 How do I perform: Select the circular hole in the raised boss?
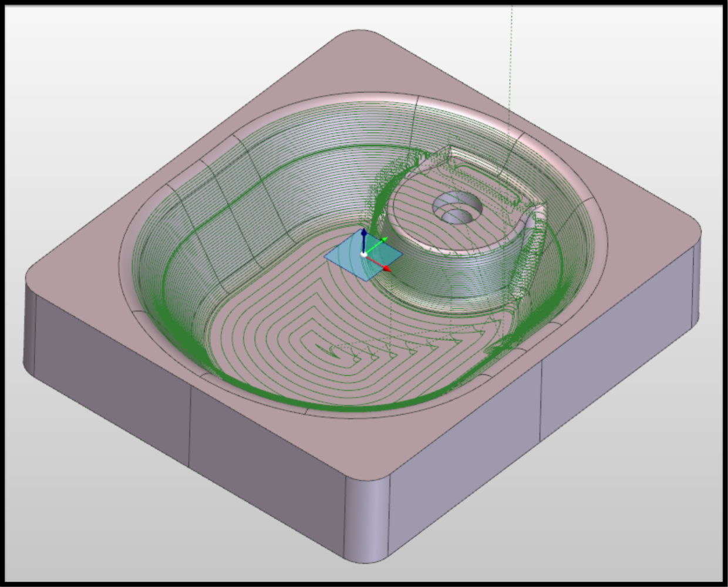pyautogui.click(x=456, y=209)
